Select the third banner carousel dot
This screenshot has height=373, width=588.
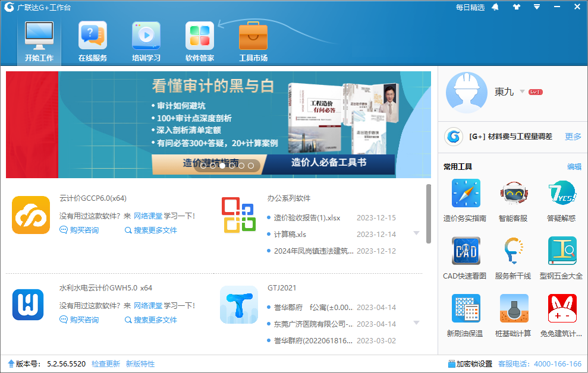click(x=222, y=166)
